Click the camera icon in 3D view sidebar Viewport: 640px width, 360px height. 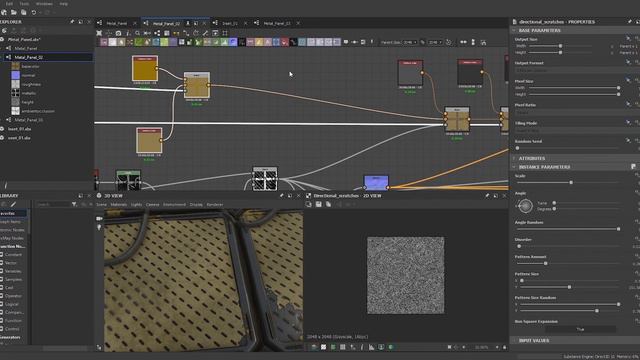pyautogui.click(x=99, y=219)
